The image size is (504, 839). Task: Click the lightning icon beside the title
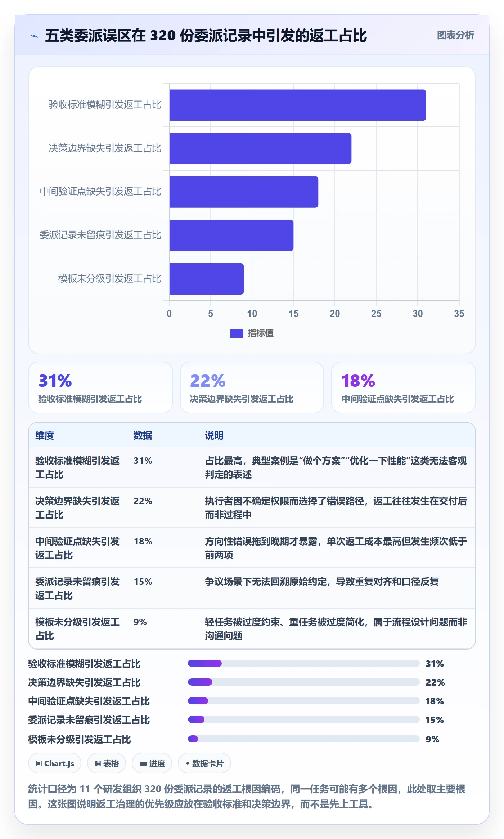[34, 36]
